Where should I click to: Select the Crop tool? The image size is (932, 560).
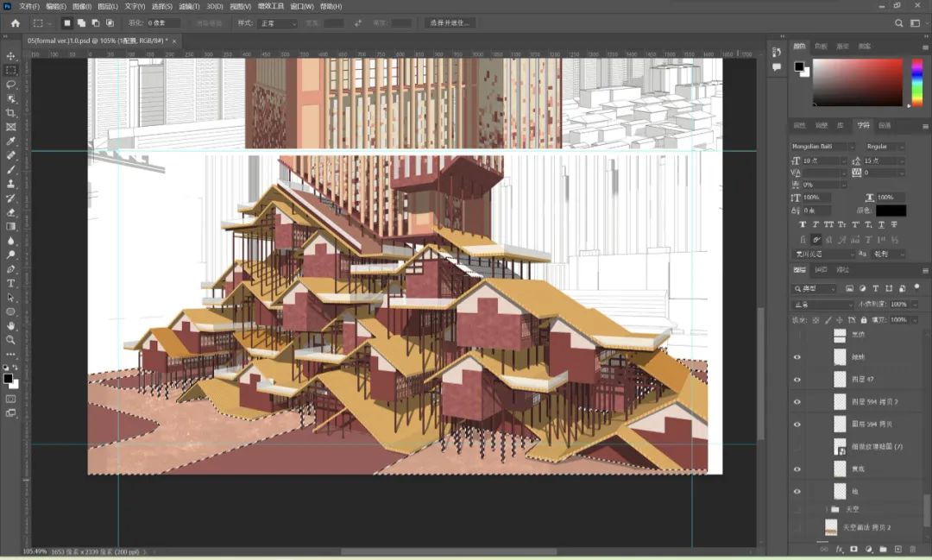click(10, 113)
